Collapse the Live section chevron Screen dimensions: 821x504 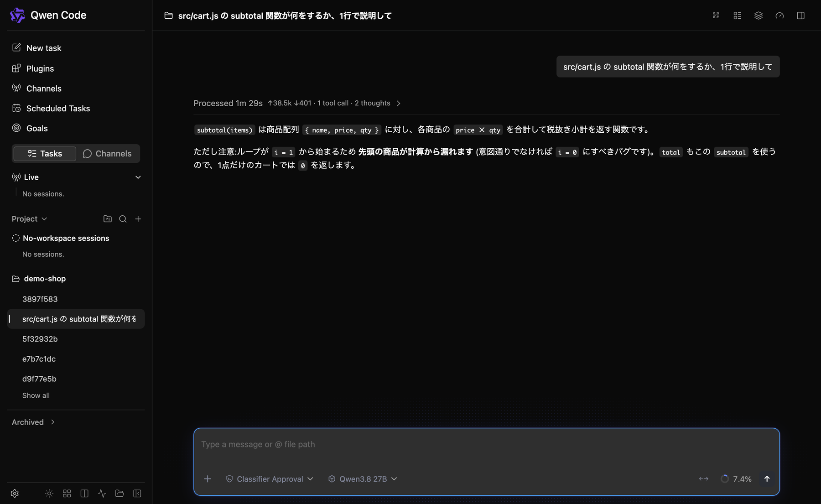click(x=138, y=177)
